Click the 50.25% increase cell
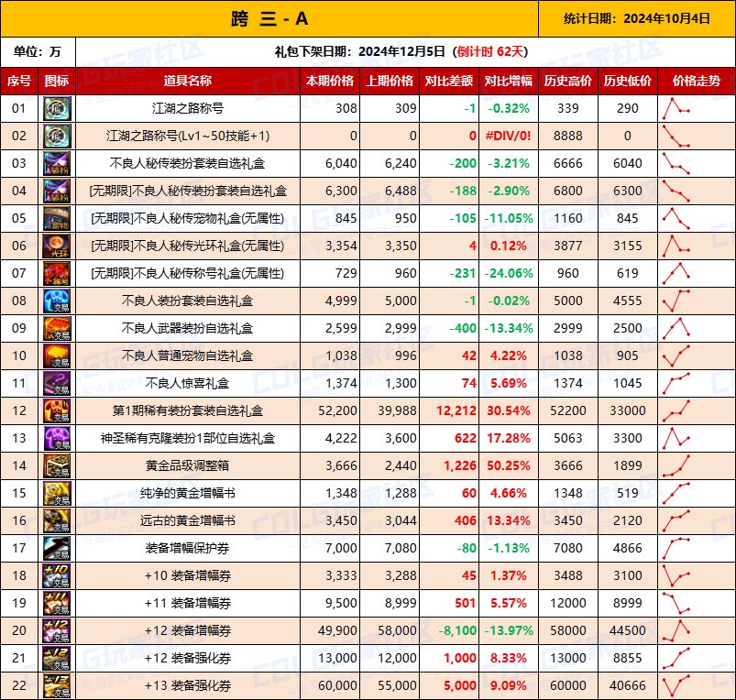Image resolution: width=736 pixels, height=700 pixels. coord(509,465)
